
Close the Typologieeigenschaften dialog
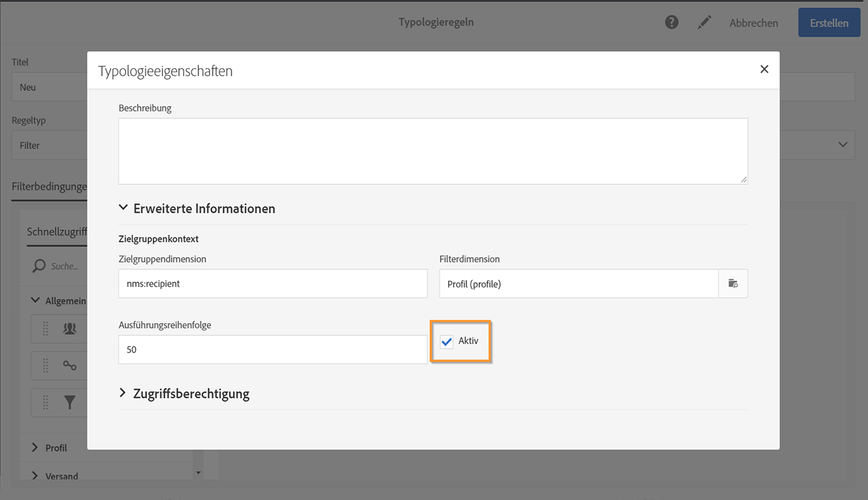pyautogui.click(x=764, y=69)
